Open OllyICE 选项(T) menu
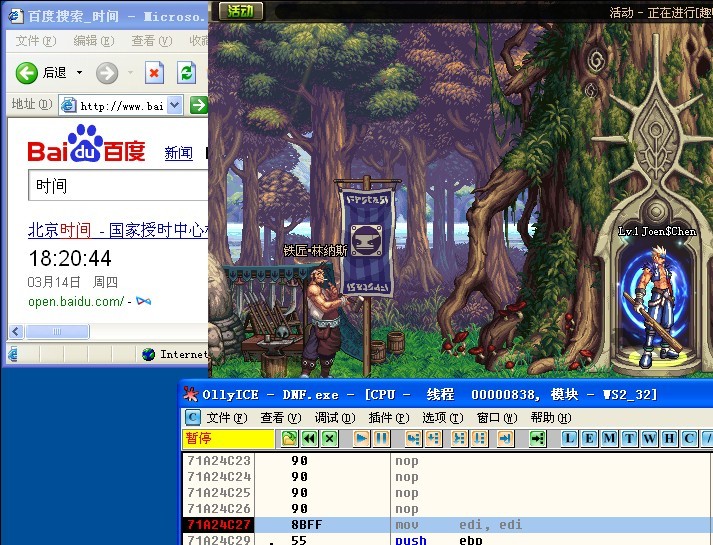713x545 pixels. tap(443, 418)
